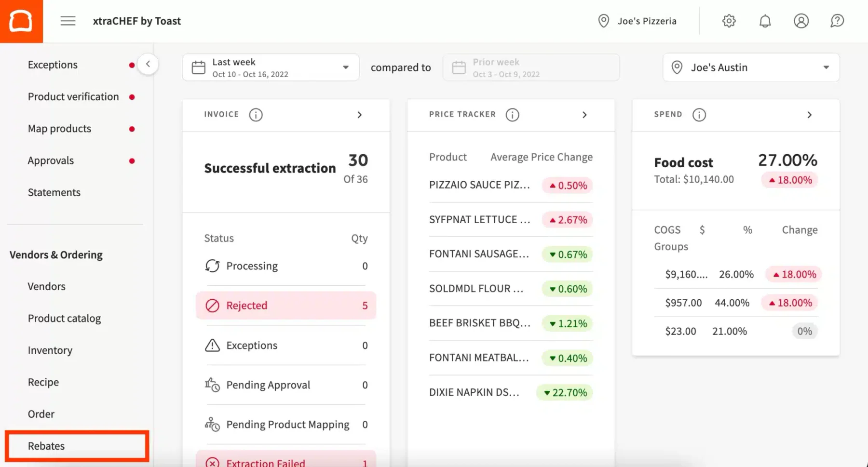The width and height of the screenshot is (868, 467).
Task: Select the Pending Approval status row
Action: pyautogui.click(x=286, y=385)
